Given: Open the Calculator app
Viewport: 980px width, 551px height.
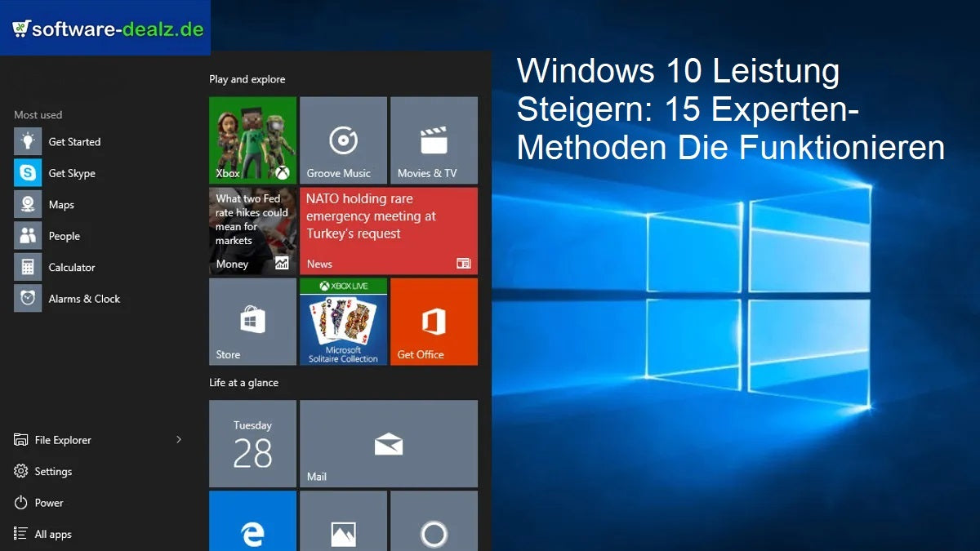Looking at the screenshot, I should [72, 267].
